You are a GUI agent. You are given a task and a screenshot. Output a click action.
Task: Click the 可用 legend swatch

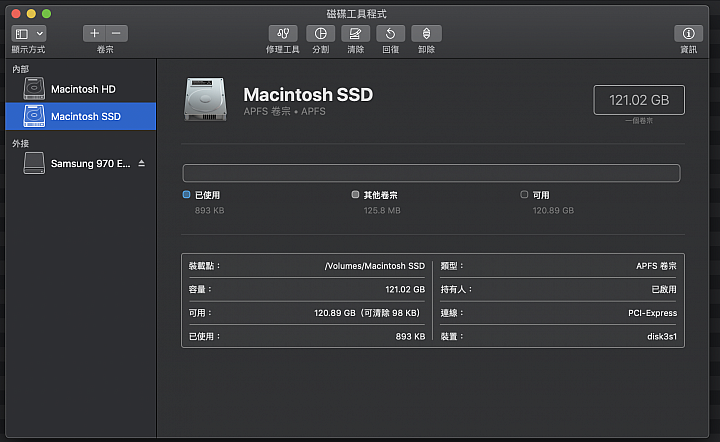pos(524,195)
